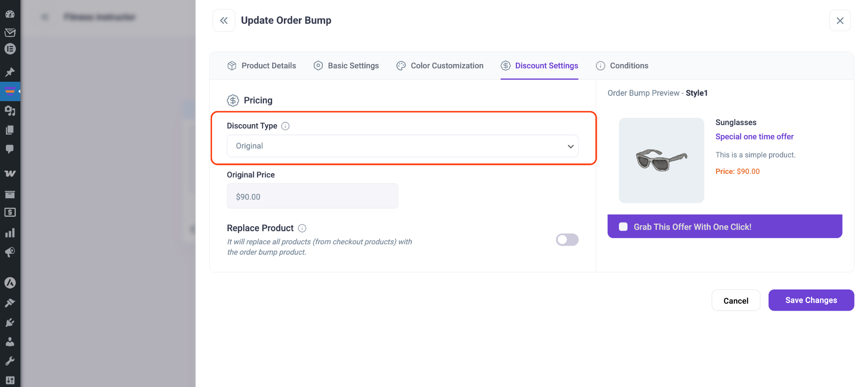The width and height of the screenshot is (868, 387).
Task: Open the Media library sidebar icon
Action: pos(10,111)
